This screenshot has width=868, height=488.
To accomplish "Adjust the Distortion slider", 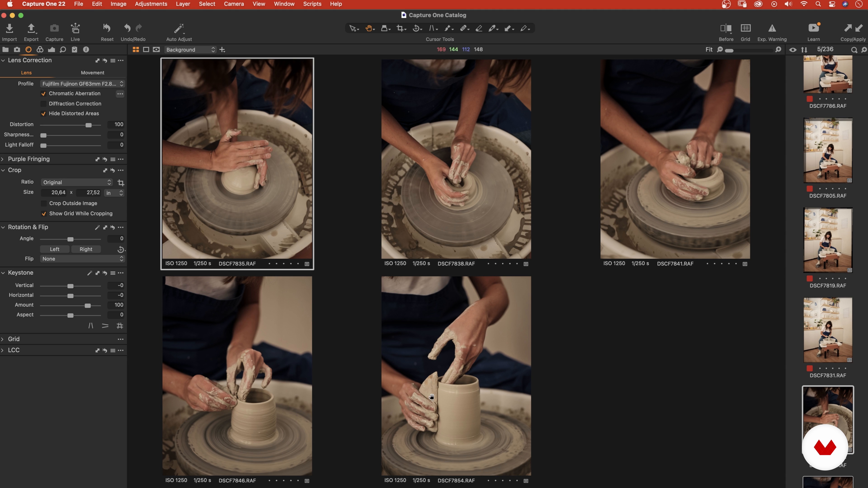I will pos(71,125).
